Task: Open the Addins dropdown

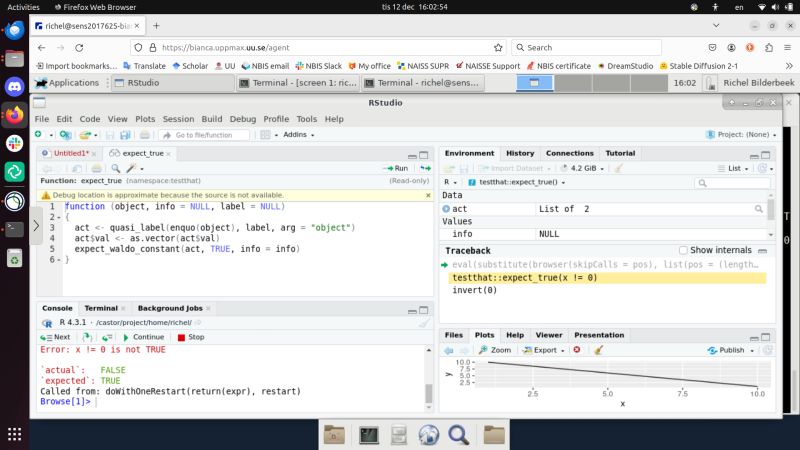Action: pyautogui.click(x=299, y=135)
